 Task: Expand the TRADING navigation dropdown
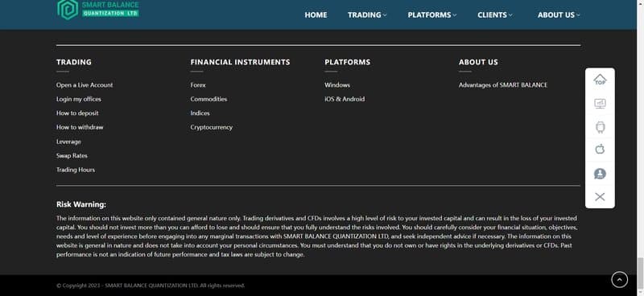tap(367, 14)
